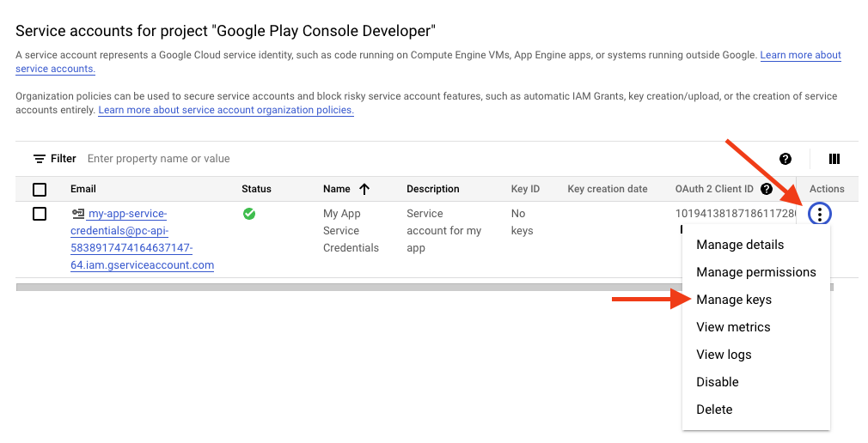Click the Key ID column header

tap(525, 189)
